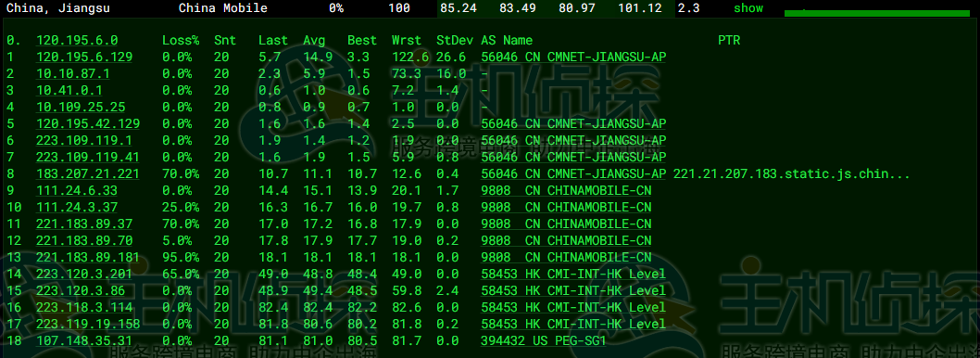Screen dimensions: 980x358
Task: Click final hop IP 107.148.35.31
Action: 84,340
